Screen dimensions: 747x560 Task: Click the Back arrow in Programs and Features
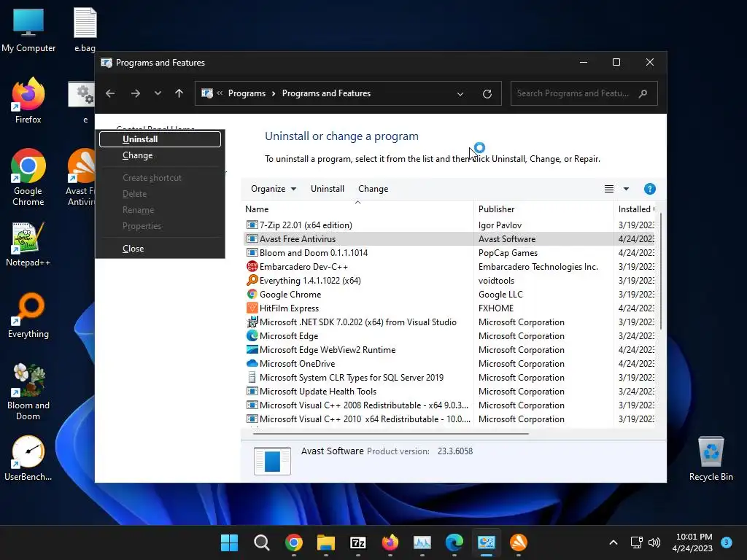coord(110,93)
